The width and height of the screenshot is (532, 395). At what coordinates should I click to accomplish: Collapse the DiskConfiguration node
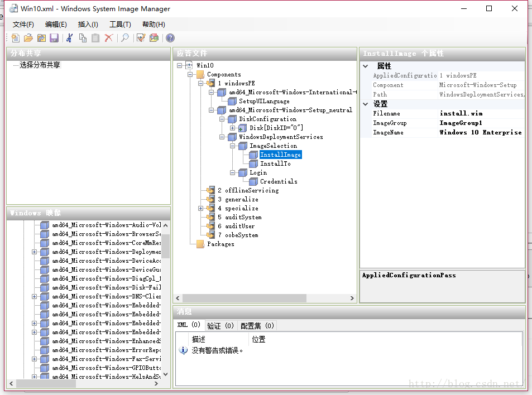point(222,119)
